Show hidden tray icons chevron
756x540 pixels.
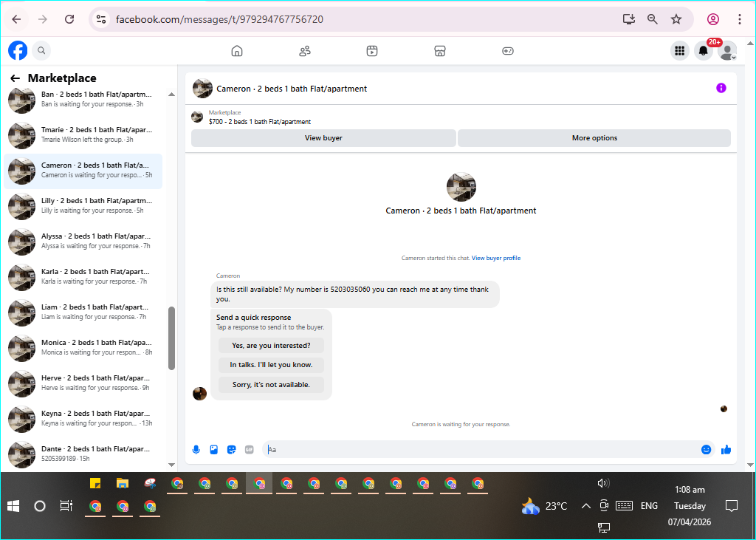tap(585, 506)
